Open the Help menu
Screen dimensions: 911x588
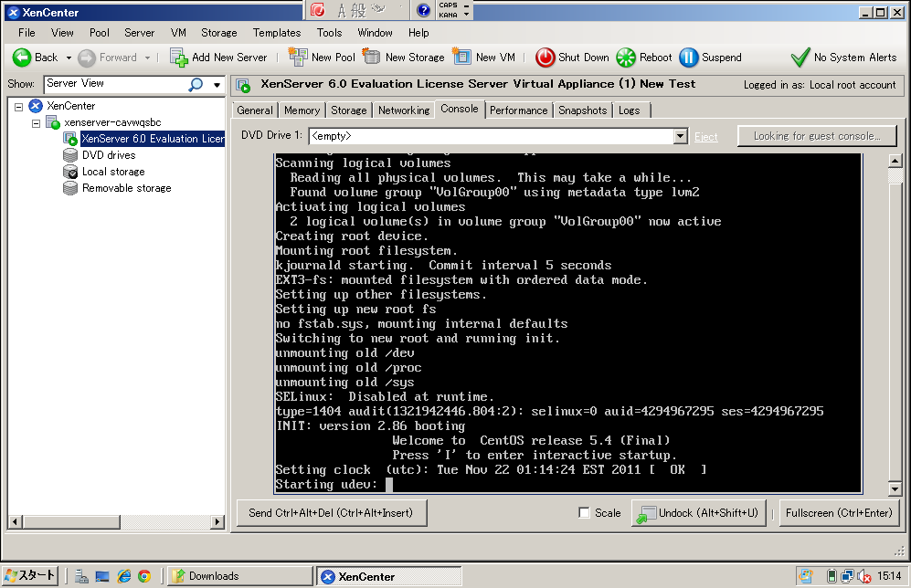[418, 33]
